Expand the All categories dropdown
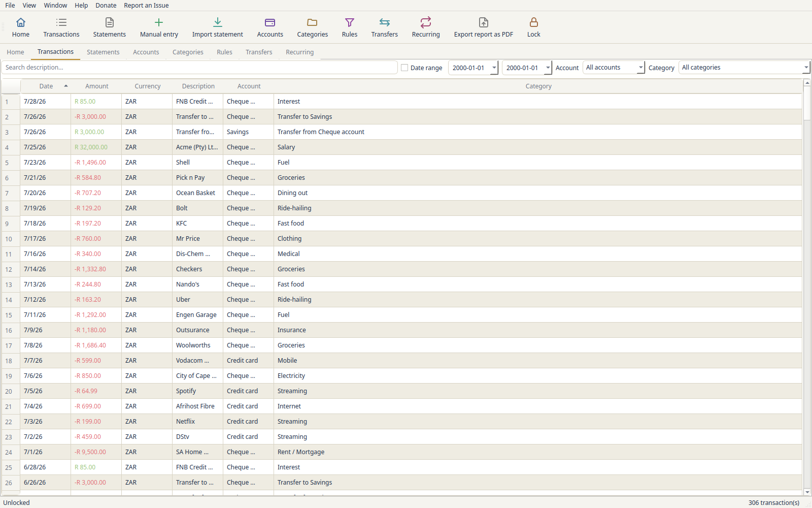 [744, 68]
